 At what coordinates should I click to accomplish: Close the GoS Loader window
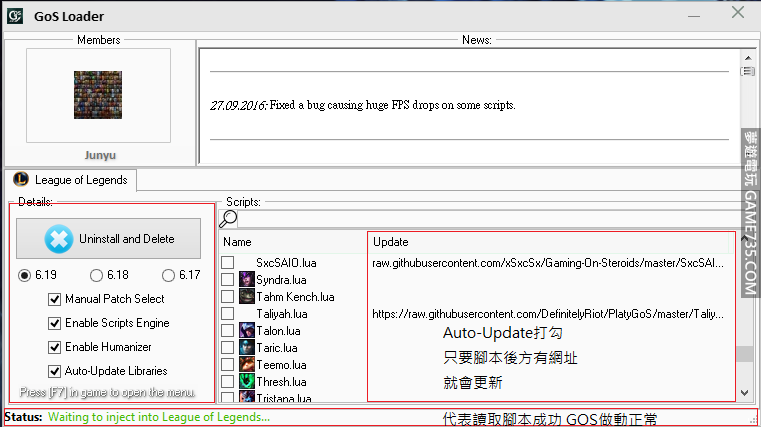[738, 13]
